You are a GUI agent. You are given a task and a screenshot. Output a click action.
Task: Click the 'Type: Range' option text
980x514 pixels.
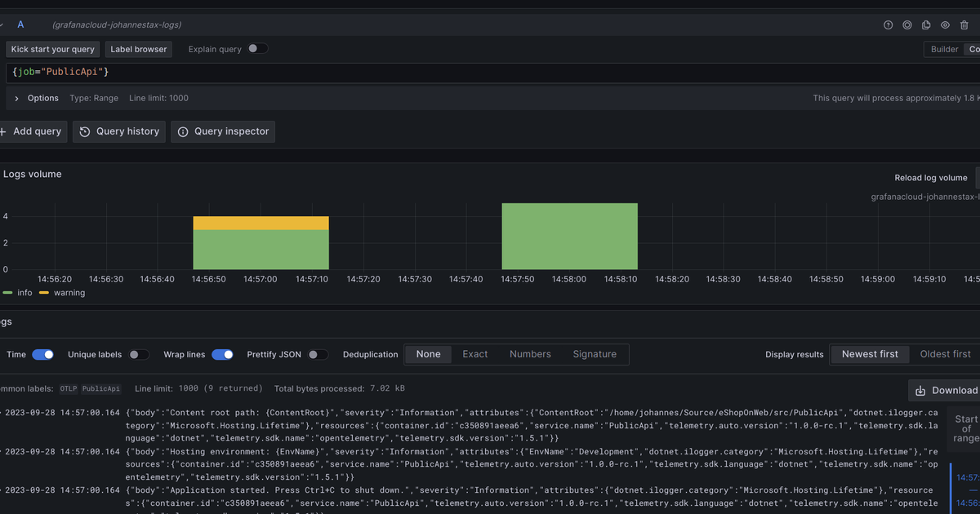click(94, 98)
